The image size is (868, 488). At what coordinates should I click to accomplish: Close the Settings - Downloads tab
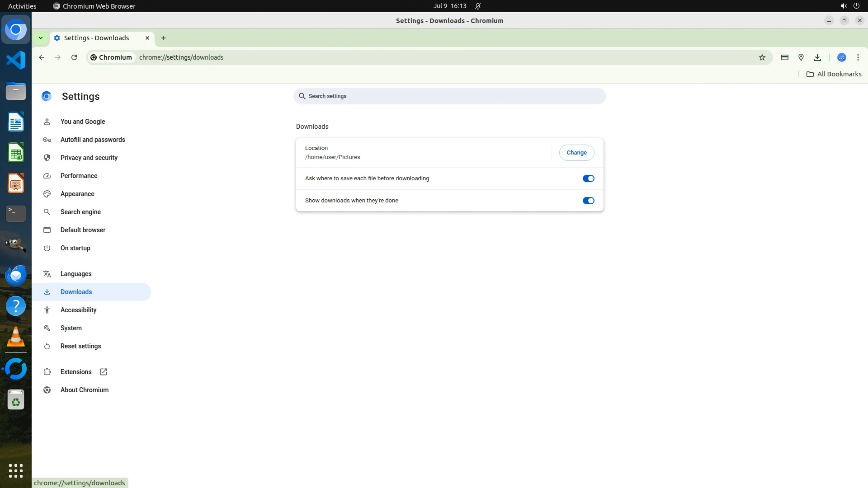(147, 38)
